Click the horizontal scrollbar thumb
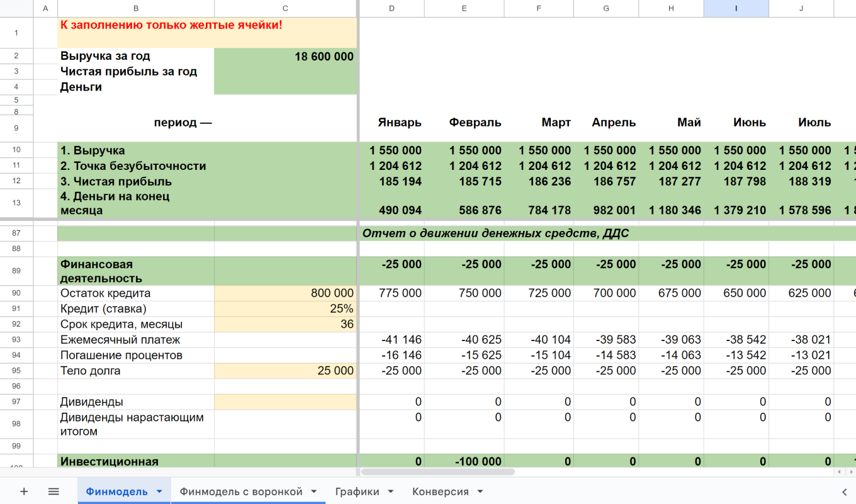Image resolution: width=856 pixels, height=504 pixels. 438,471
